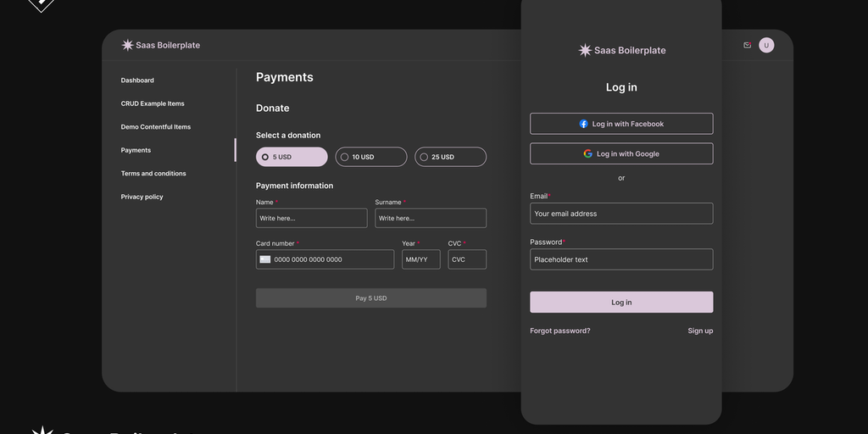The height and width of the screenshot is (434, 868).
Task: Click the 'Donate' heading
Action: click(272, 108)
